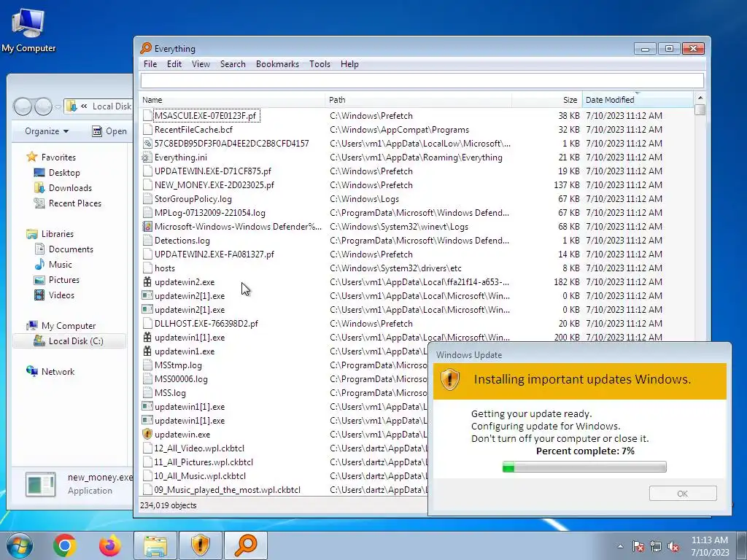Screen dimensions: 747x560
Task: Select 11_All_Pictures.wpl.ckbtcl row
Action: coord(284,462)
